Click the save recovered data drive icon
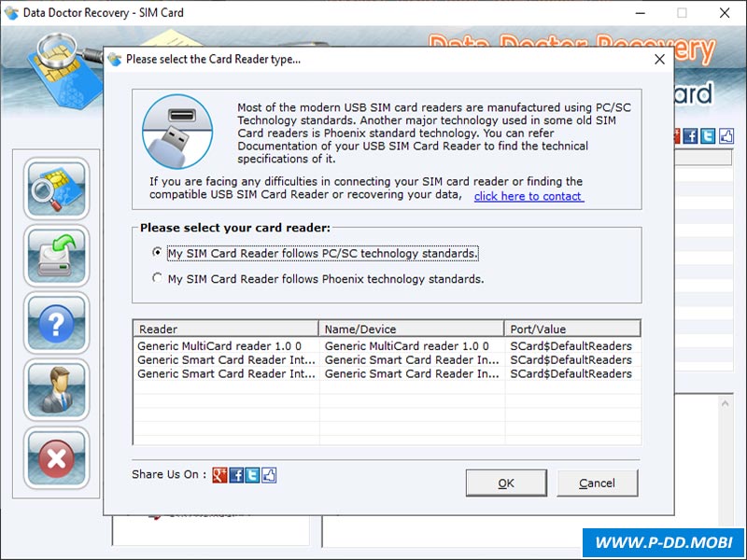 pyautogui.click(x=57, y=256)
